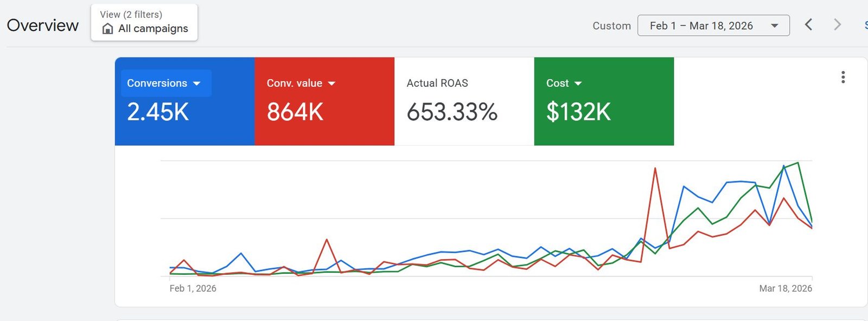Click the green cost line's highest peak
Image resolution: width=868 pixels, height=321 pixels.
(797, 163)
